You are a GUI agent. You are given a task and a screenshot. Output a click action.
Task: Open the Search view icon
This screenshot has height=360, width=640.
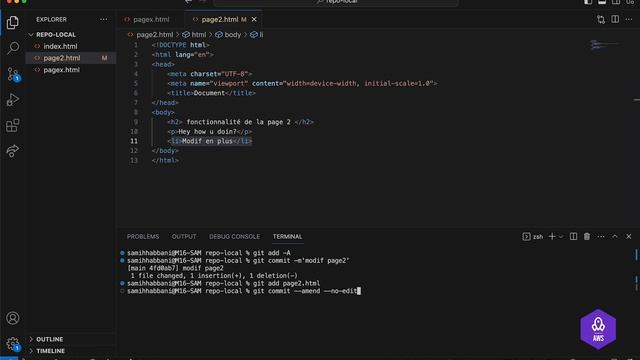coord(13,48)
